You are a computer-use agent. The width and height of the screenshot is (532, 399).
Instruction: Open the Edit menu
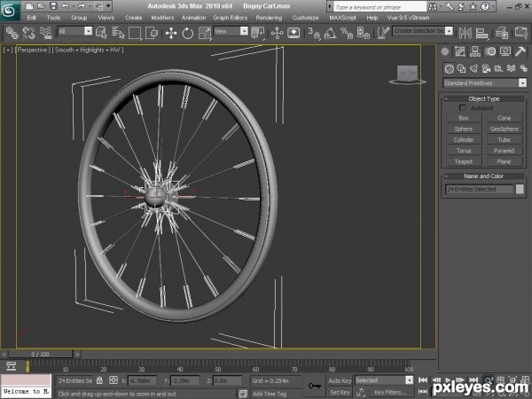tap(32, 18)
